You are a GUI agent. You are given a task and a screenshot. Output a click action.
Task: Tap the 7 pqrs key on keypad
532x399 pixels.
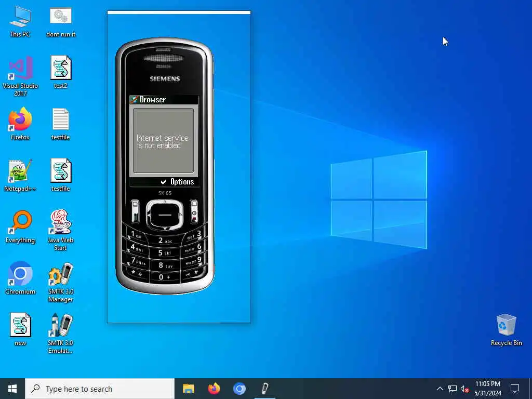(138, 261)
